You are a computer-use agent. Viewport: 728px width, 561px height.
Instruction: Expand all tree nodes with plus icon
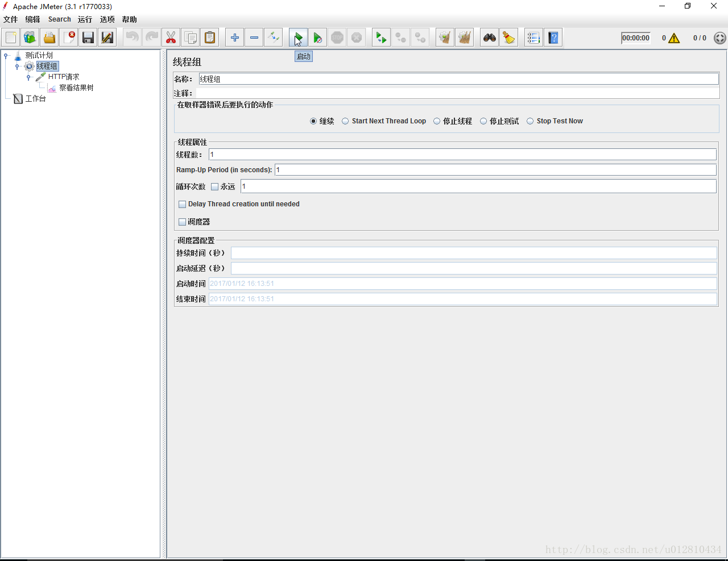[x=235, y=38]
